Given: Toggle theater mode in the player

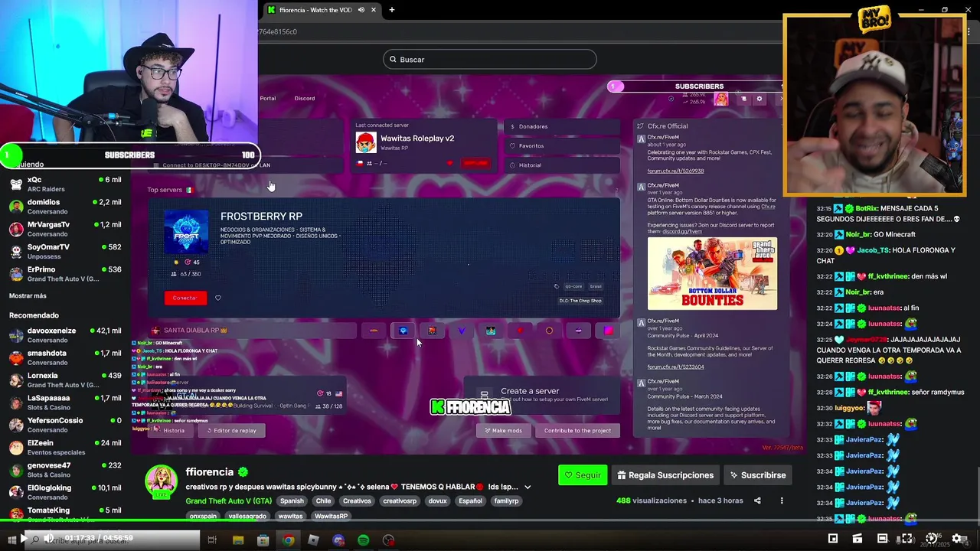Looking at the screenshot, I should pyautogui.click(x=882, y=539).
